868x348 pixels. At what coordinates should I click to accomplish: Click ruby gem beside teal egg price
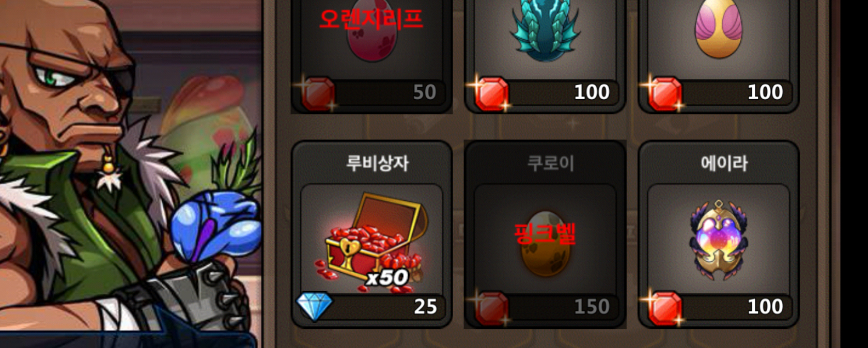[491, 94]
